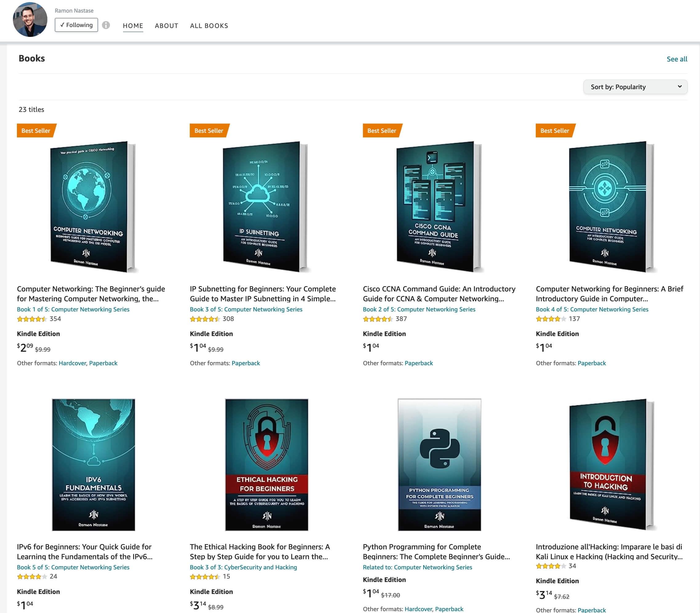Select the HOME tab
Image resolution: width=700 pixels, height=613 pixels.
pyautogui.click(x=133, y=26)
